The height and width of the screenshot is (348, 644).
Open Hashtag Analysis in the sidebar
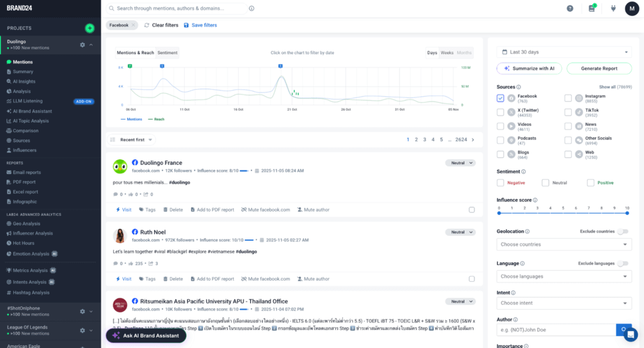[31, 292]
